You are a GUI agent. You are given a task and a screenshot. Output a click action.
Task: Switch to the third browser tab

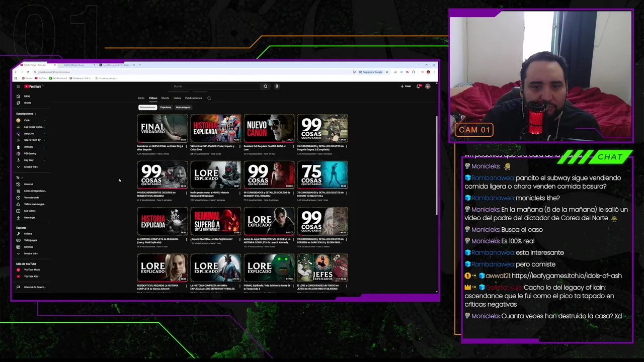tap(117, 65)
